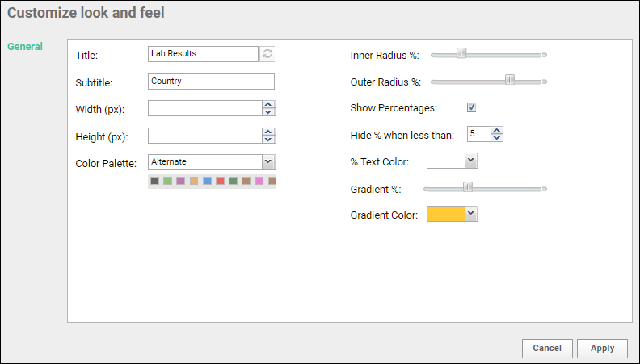Viewport: 640px width, 364px height.
Task: Increment Hide % threshold up arrow
Action: (497, 131)
